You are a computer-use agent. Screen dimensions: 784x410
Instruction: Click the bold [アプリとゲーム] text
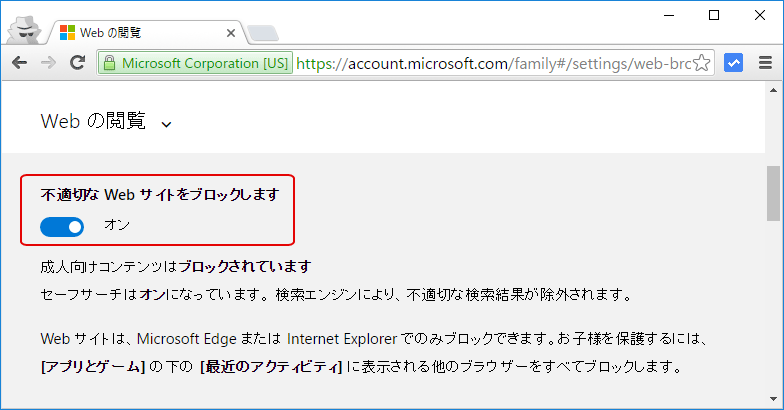coord(93,367)
